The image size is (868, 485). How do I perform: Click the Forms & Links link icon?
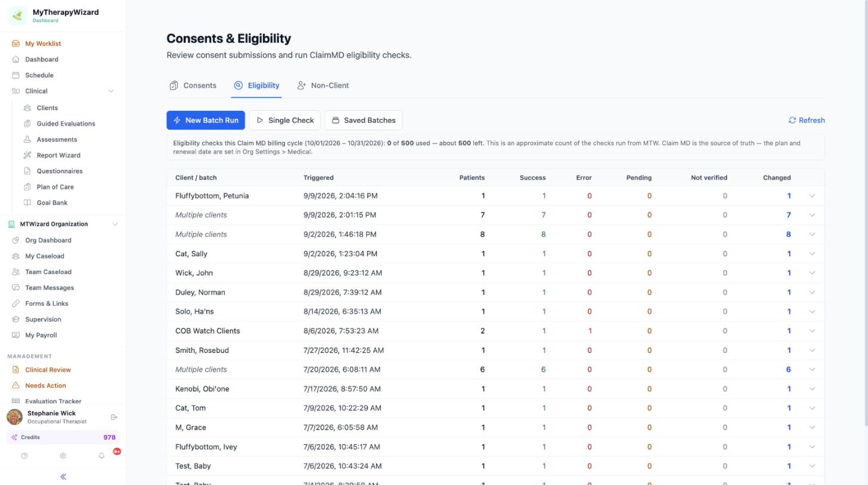[15, 303]
